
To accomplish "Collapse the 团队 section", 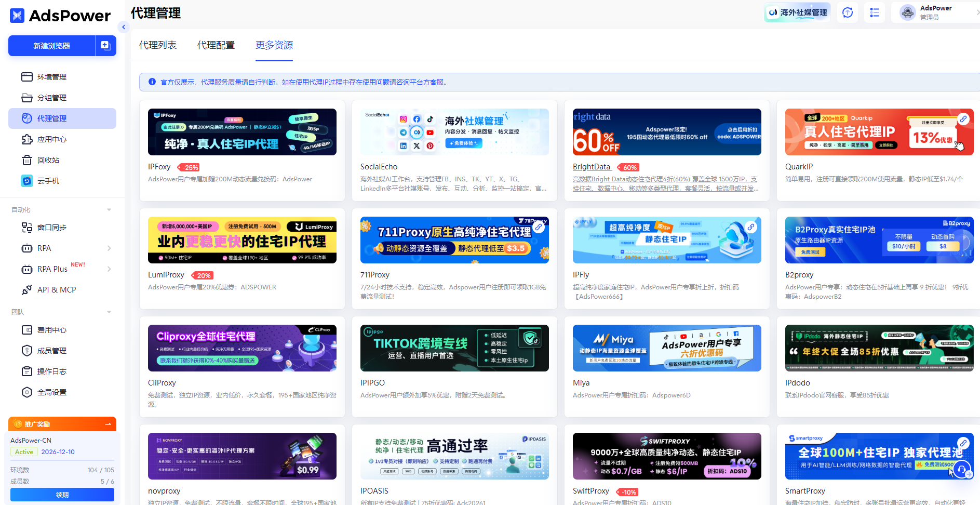I will click(109, 312).
